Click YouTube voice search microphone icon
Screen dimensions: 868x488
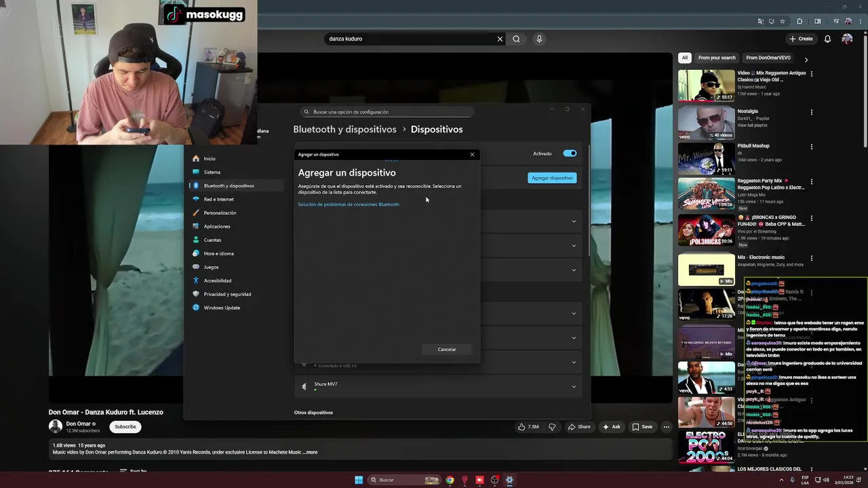coord(539,39)
